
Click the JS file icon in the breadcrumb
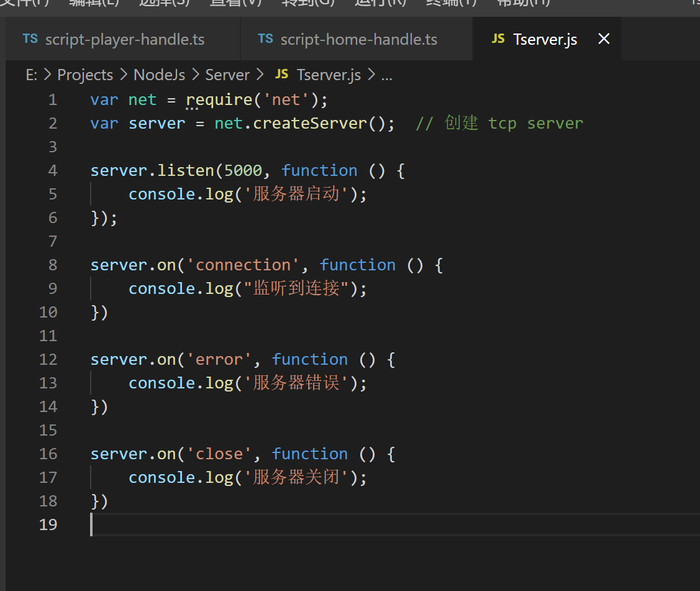click(x=281, y=74)
